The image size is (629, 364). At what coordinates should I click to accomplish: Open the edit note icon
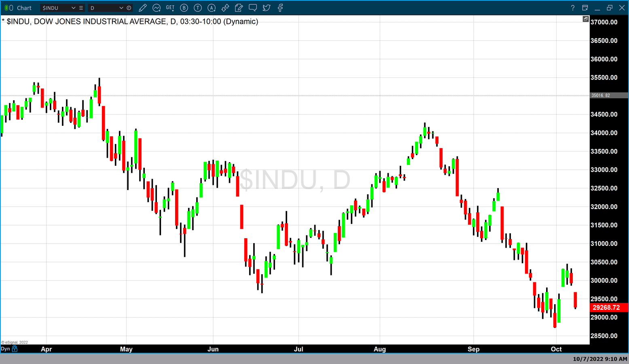tap(239, 8)
